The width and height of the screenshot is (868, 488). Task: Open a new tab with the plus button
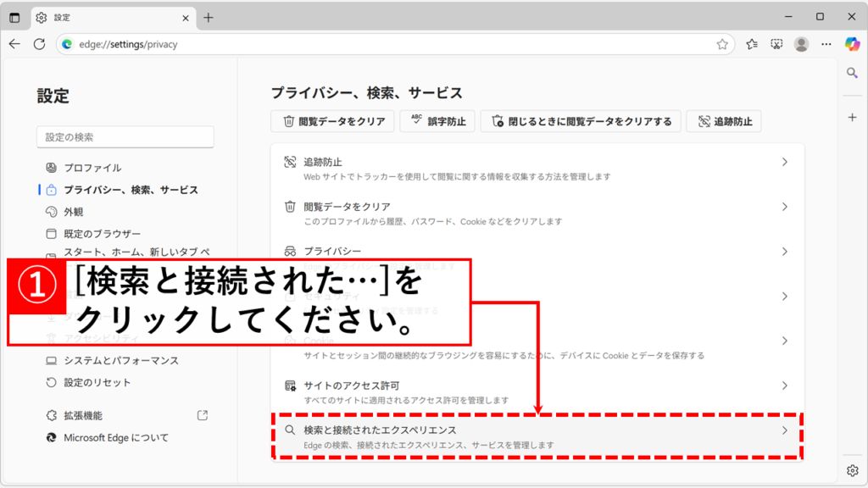[x=209, y=18]
